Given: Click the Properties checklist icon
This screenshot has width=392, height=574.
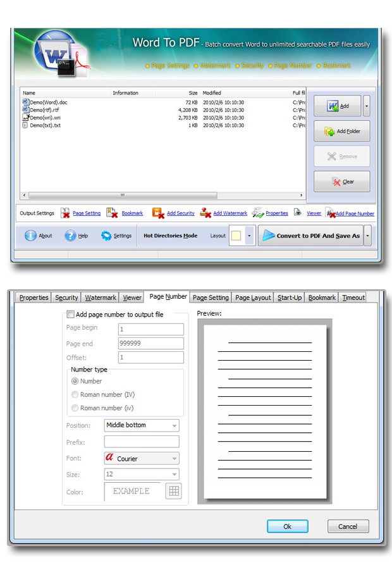Looking at the screenshot, I should [258, 213].
